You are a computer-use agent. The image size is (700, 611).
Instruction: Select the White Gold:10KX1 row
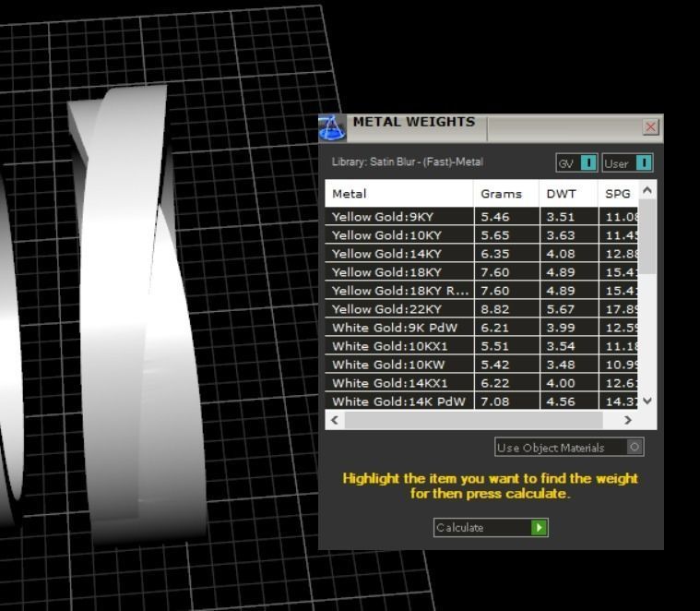pyautogui.click(x=481, y=346)
